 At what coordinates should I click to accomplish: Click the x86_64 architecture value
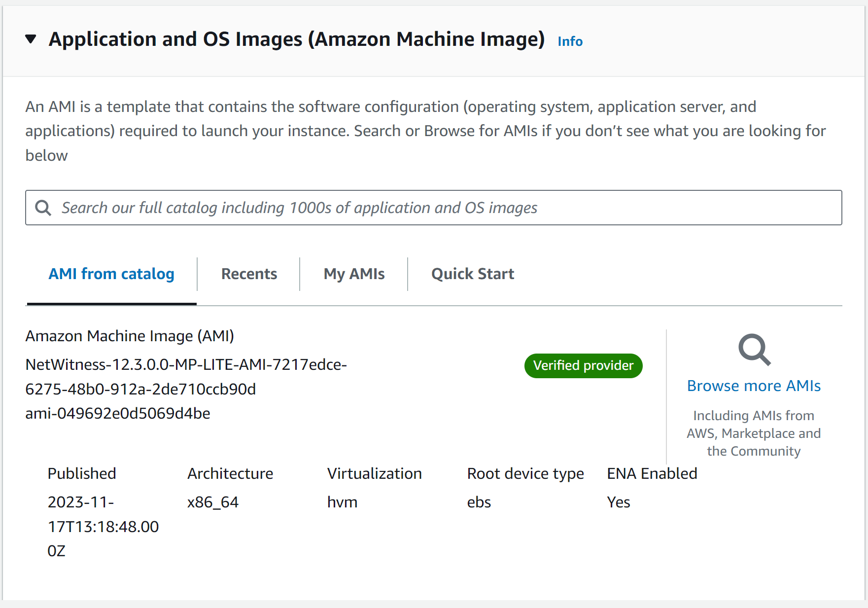[x=213, y=502]
